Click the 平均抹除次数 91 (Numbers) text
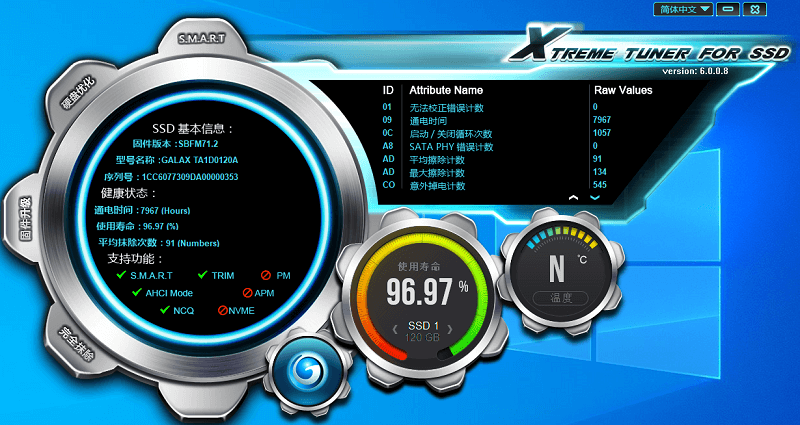This screenshot has height=425, width=800. click(x=159, y=243)
